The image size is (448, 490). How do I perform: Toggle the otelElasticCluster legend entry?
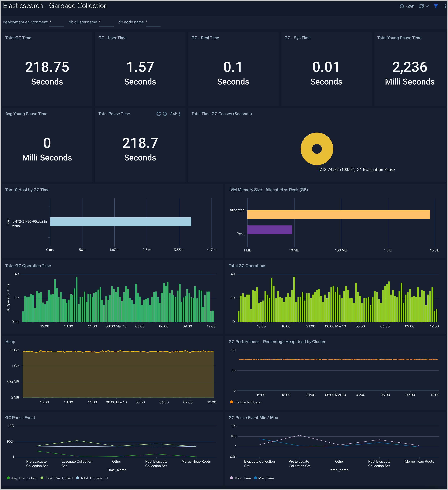(246, 402)
